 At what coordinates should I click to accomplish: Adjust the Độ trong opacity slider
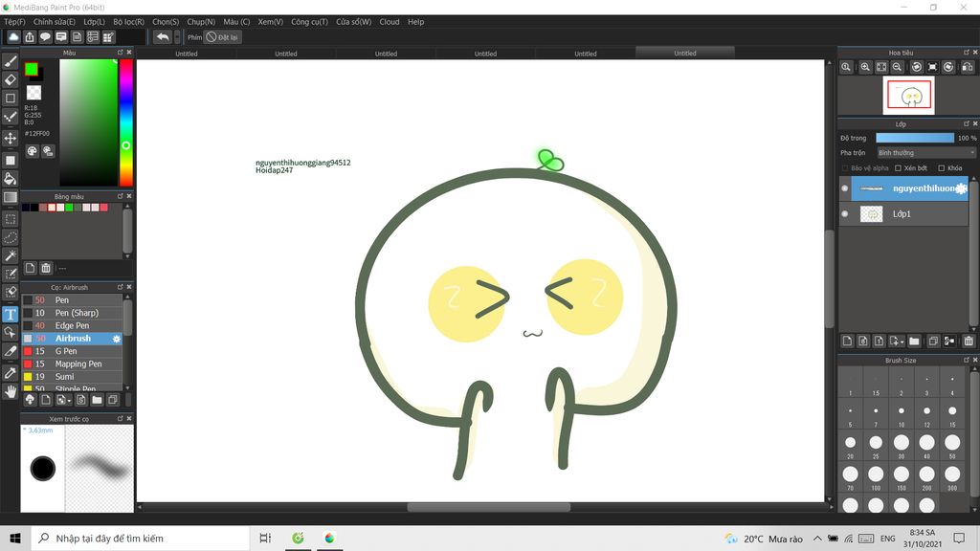coord(914,138)
